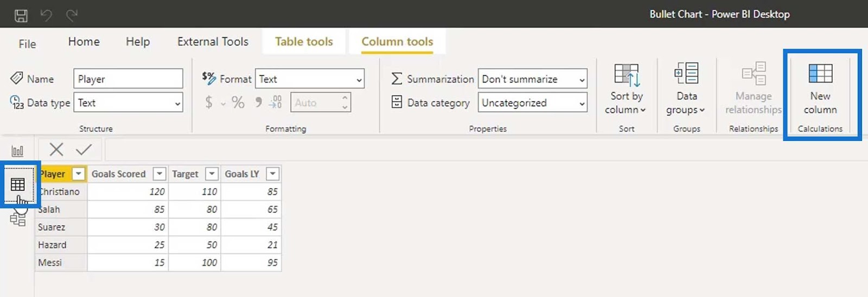
Task: Cancel formula with the X icon
Action: pos(56,149)
